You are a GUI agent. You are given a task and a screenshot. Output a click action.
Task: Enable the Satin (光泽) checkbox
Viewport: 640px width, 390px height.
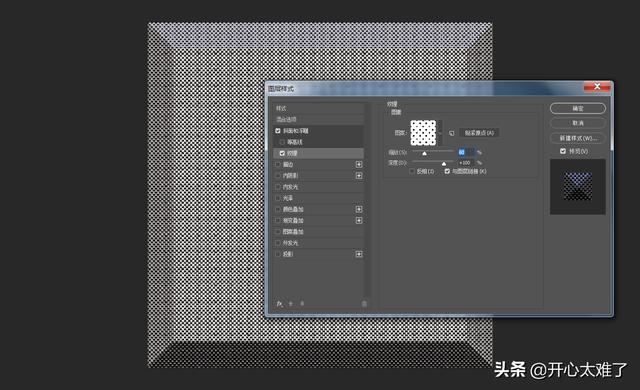click(x=278, y=198)
